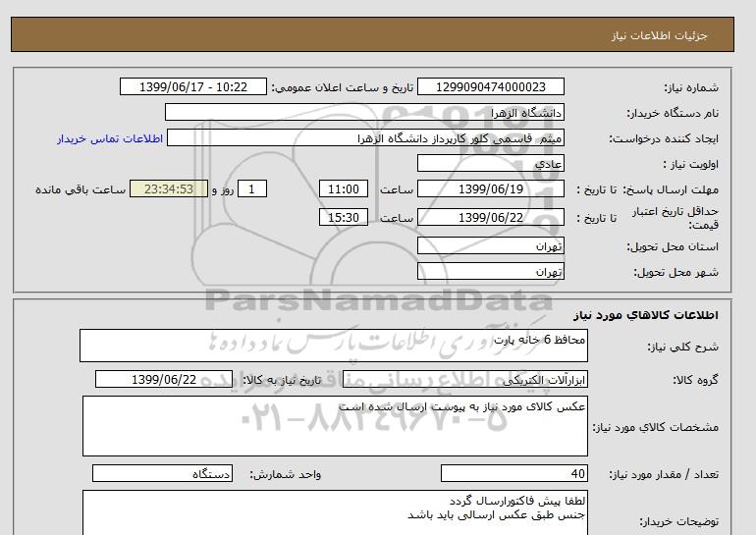
Task: Click the label استان محل تحویل
Action: tap(673, 246)
